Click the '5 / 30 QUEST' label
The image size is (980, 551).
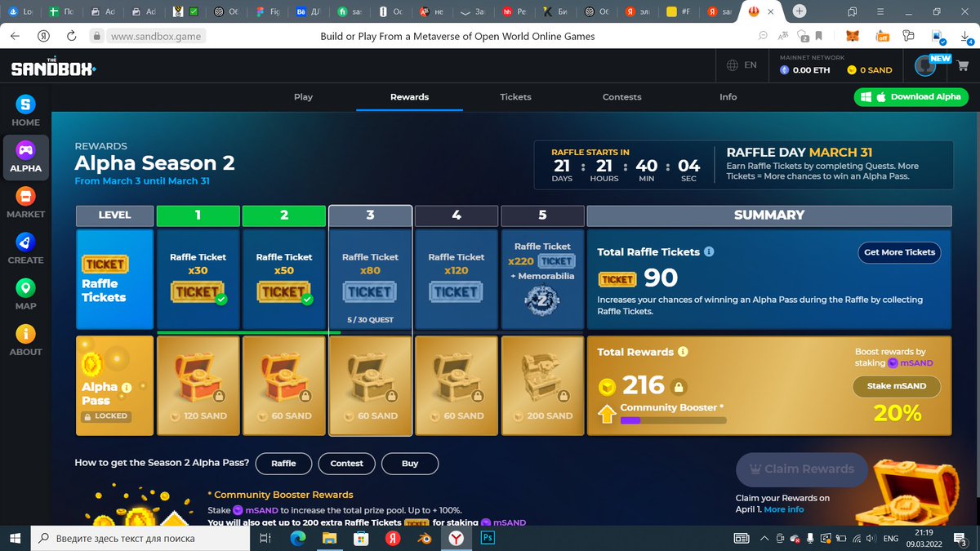[370, 320]
